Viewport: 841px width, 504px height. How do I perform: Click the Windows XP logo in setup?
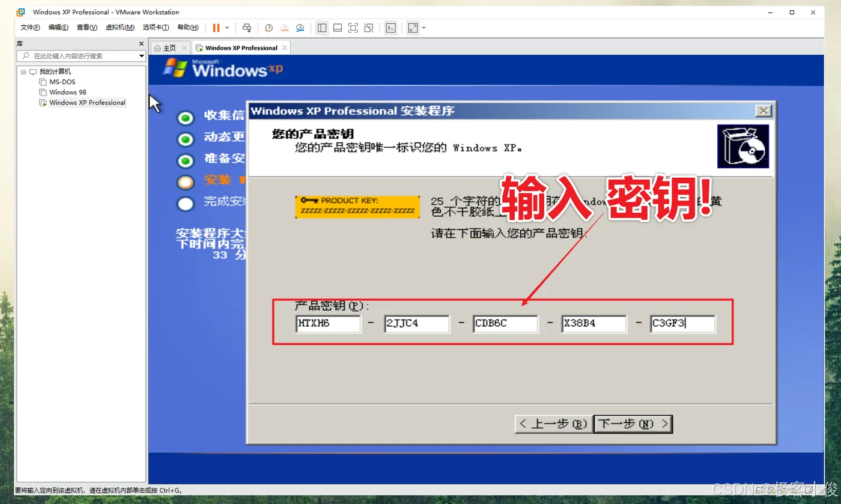pos(223,68)
